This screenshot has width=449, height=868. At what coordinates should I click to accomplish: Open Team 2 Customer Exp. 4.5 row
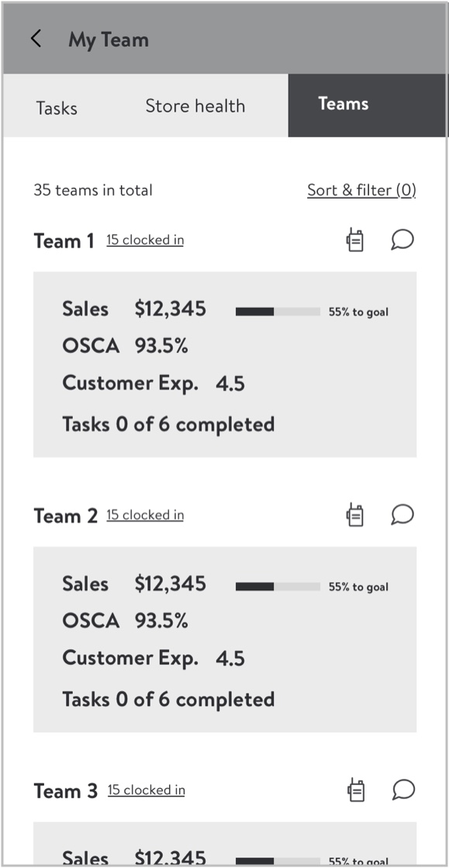(x=154, y=659)
